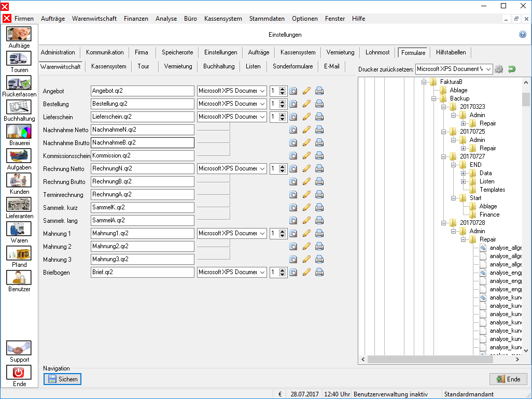Viewport: 532px width, 399px height.
Task: Click the printer settings gear icon
Action: (x=499, y=69)
